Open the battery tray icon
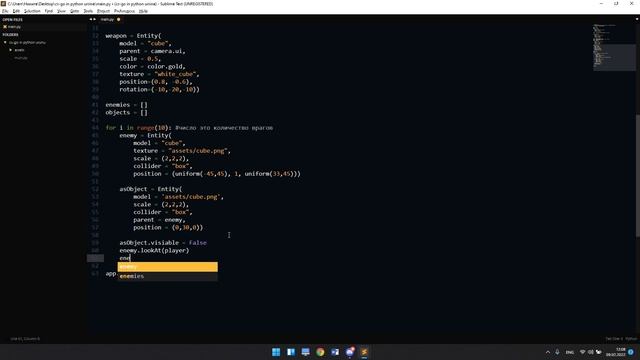 click(599, 352)
